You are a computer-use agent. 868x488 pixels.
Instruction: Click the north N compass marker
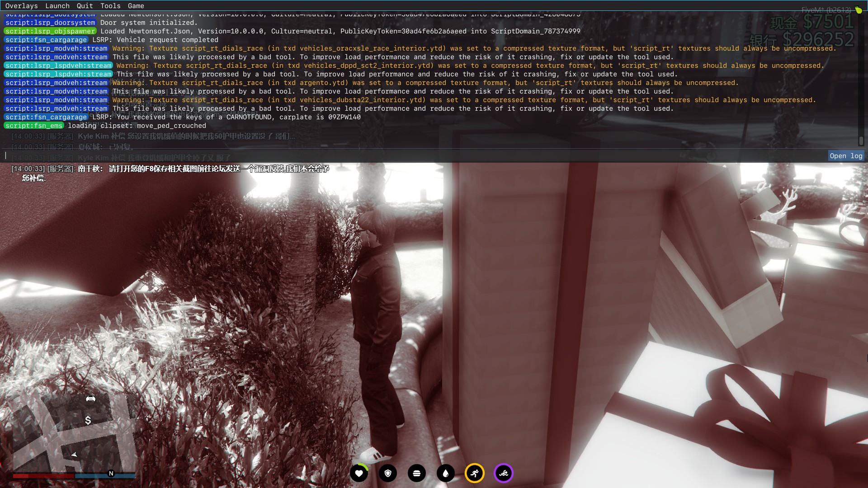(111, 474)
